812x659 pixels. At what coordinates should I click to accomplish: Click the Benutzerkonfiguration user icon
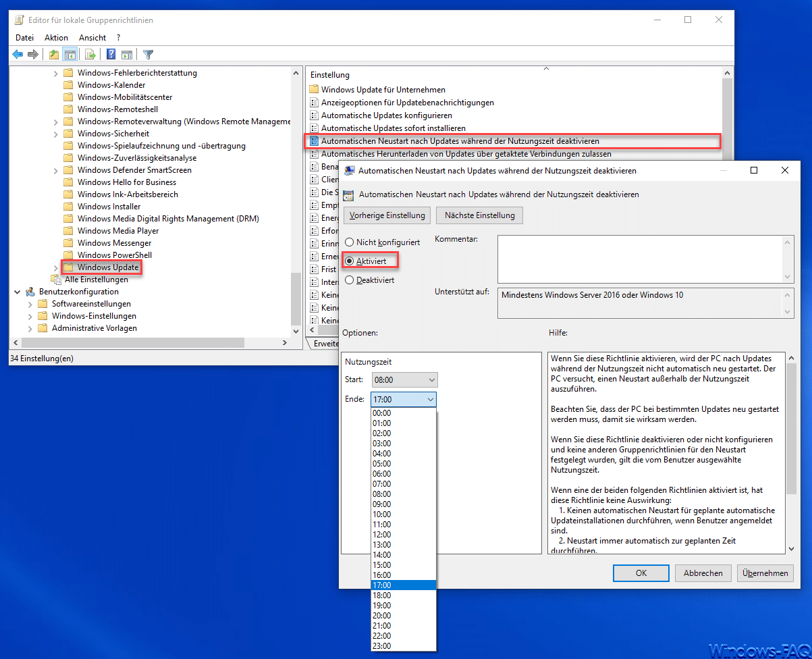[x=30, y=292]
